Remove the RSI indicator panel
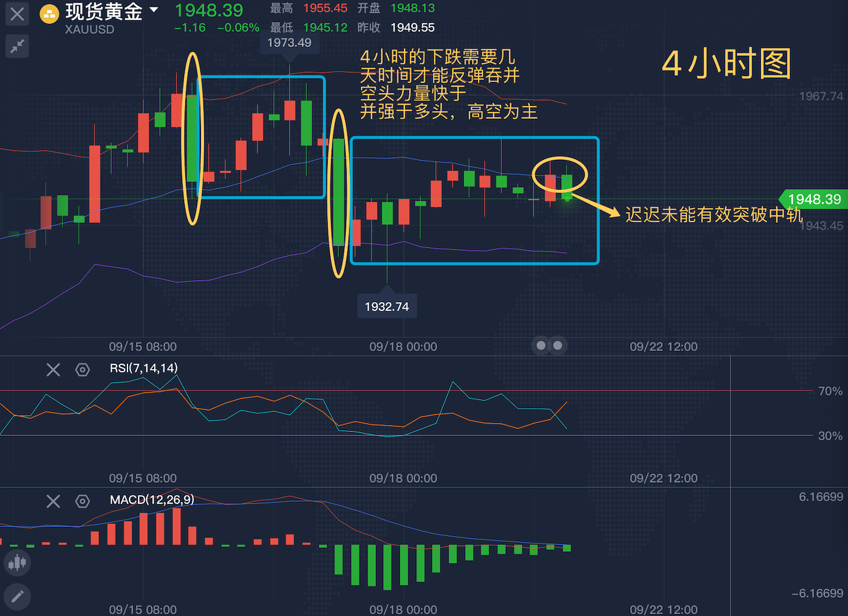This screenshot has width=848, height=616. click(53, 370)
